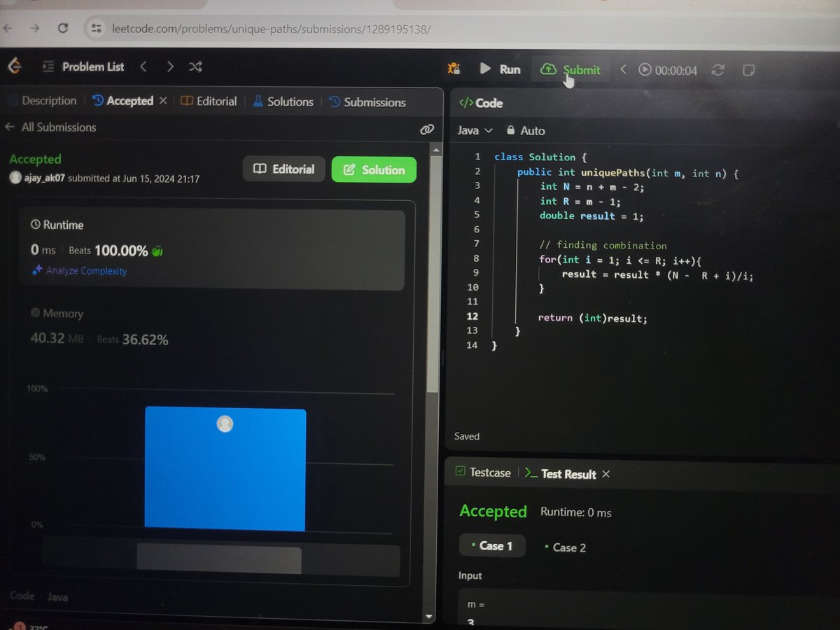Open the Submissions tab
The width and height of the screenshot is (840, 630).
point(367,102)
